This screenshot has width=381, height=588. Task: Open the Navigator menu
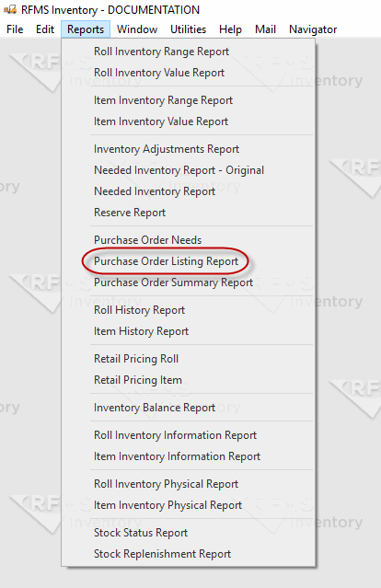[313, 29]
